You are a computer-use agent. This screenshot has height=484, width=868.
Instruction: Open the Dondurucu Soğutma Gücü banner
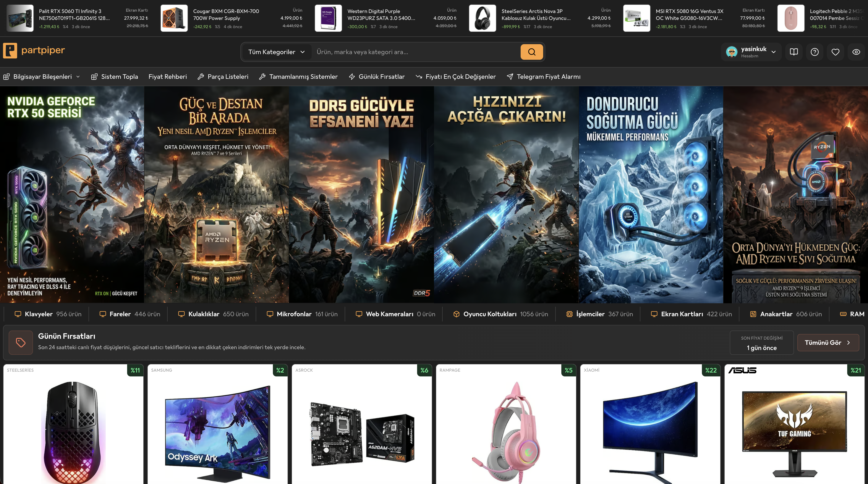tap(651, 194)
